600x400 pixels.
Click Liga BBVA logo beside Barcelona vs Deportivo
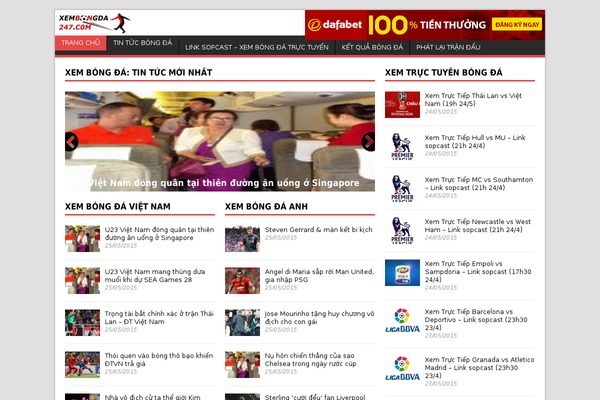(x=402, y=321)
